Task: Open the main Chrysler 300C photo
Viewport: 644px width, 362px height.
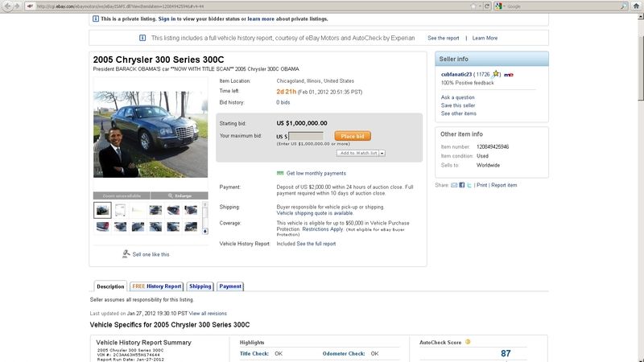Action: pyautogui.click(x=151, y=134)
